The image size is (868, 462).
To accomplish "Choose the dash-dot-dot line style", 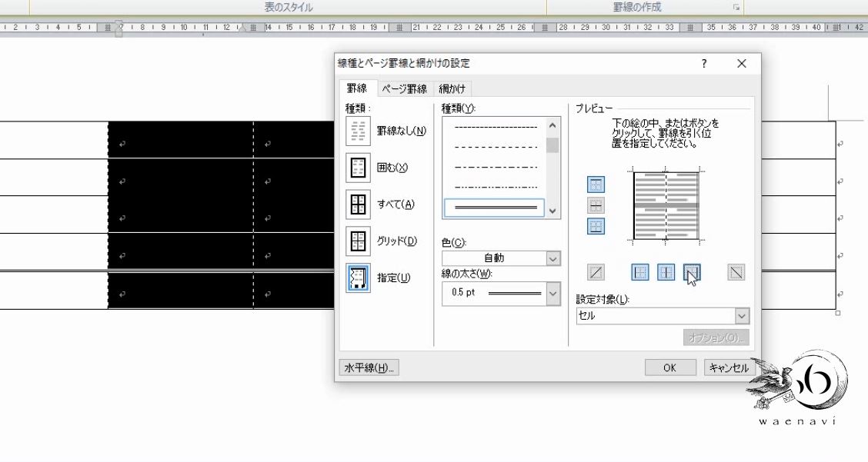I will (496, 187).
